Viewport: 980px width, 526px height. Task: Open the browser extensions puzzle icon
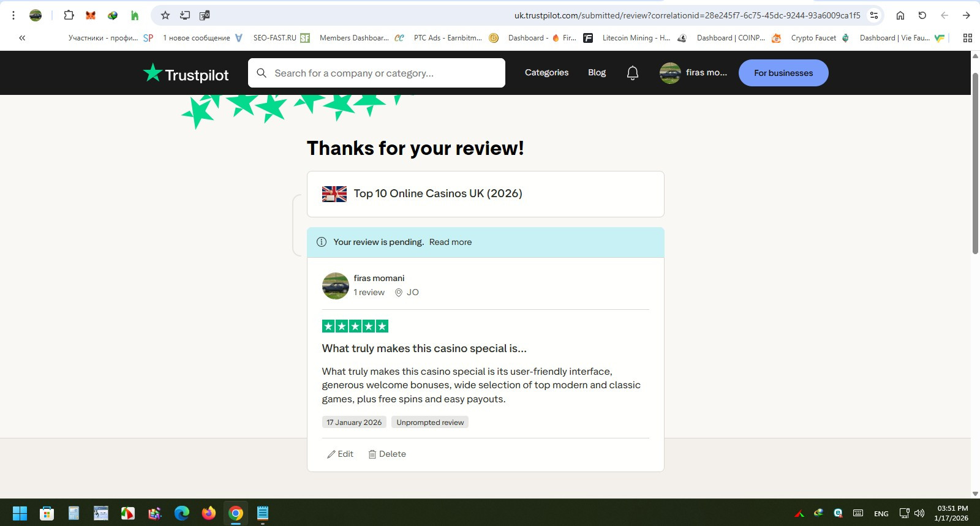click(x=69, y=15)
